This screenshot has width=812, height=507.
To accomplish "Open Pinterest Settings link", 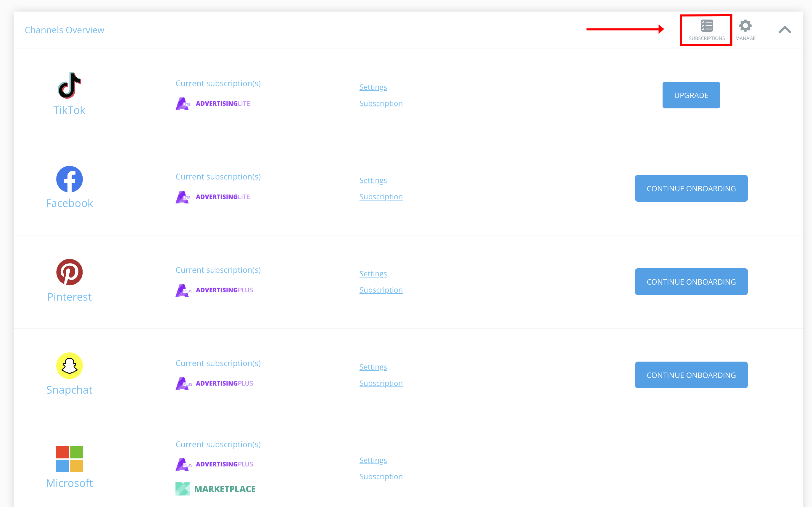I will point(373,274).
